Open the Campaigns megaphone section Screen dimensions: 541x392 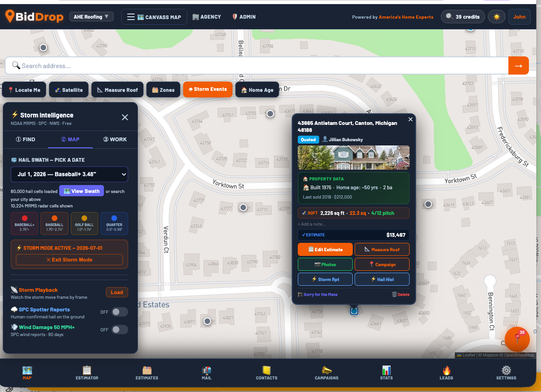click(x=326, y=373)
